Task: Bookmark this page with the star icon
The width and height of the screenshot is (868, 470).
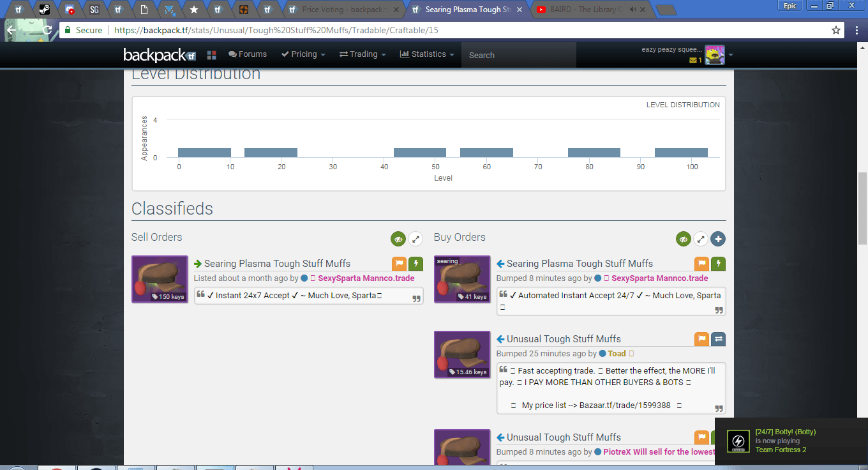Action: click(836, 30)
